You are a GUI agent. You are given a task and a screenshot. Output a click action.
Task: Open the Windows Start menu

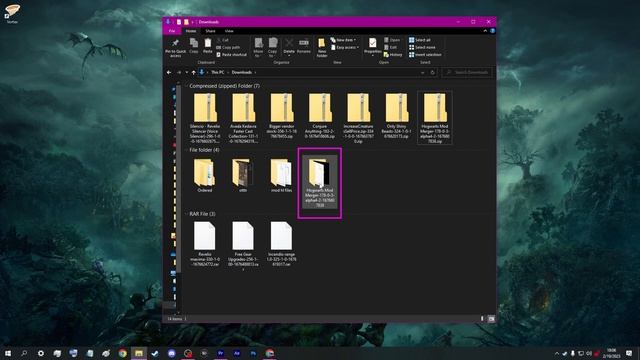coord(8,353)
